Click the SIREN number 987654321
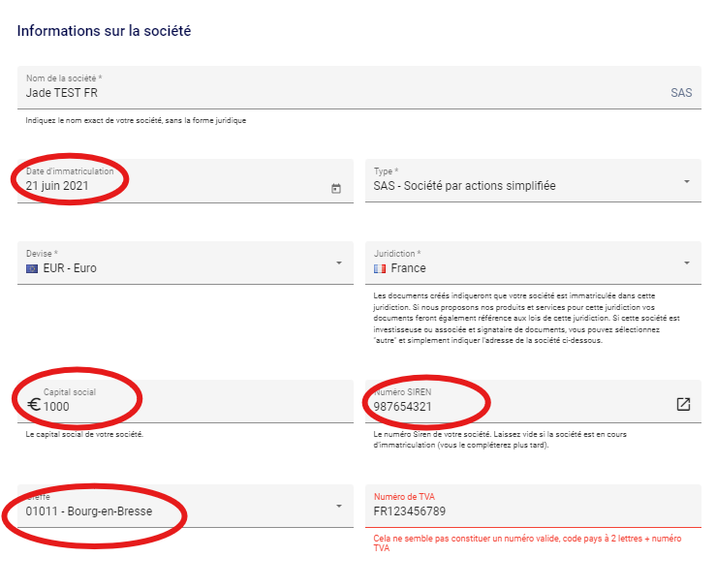This screenshot has width=716, height=588. click(402, 407)
